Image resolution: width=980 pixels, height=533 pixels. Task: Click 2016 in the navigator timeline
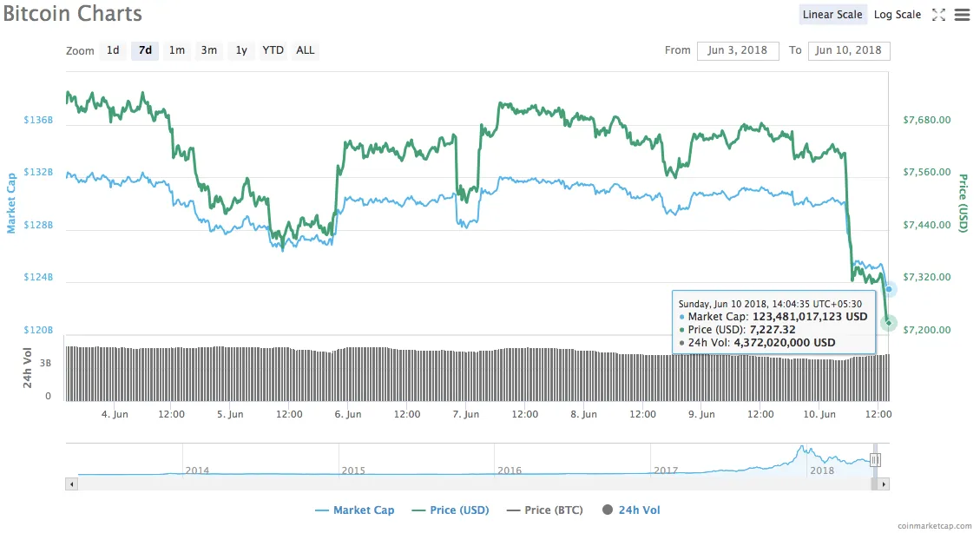click(510, 470)
